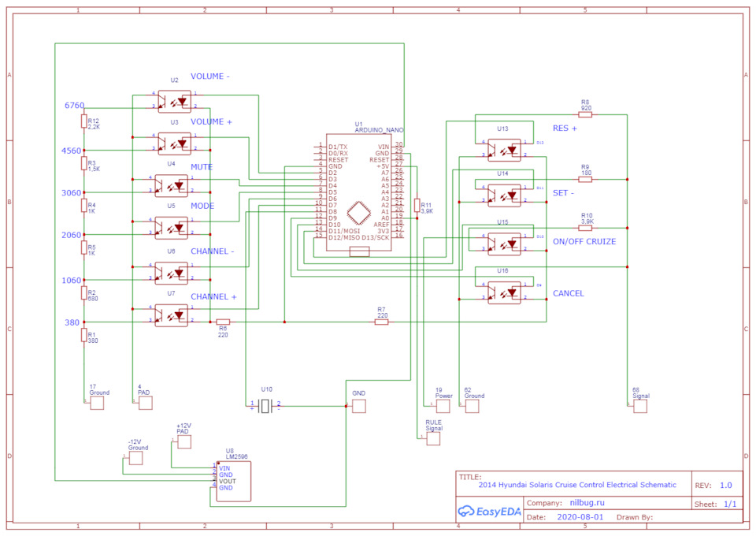Click the U4 MUTE optocoupler symbol

171,185
